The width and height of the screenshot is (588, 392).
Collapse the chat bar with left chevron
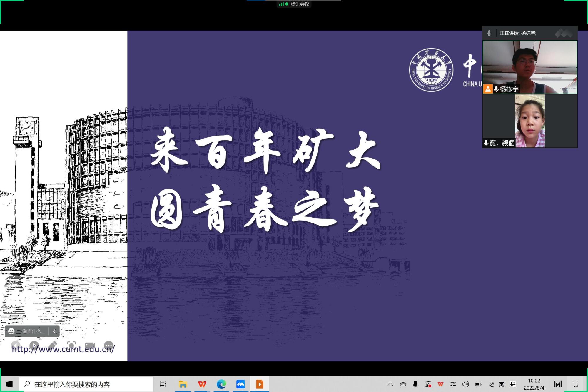click(x=54, y=331)
